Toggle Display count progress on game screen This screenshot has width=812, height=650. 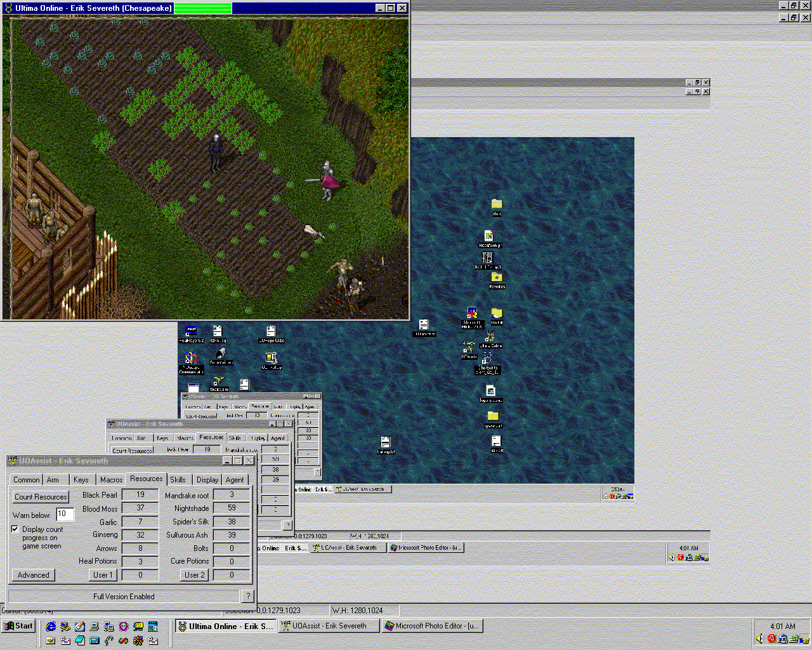pyautogui.click(x=15, y=529)
